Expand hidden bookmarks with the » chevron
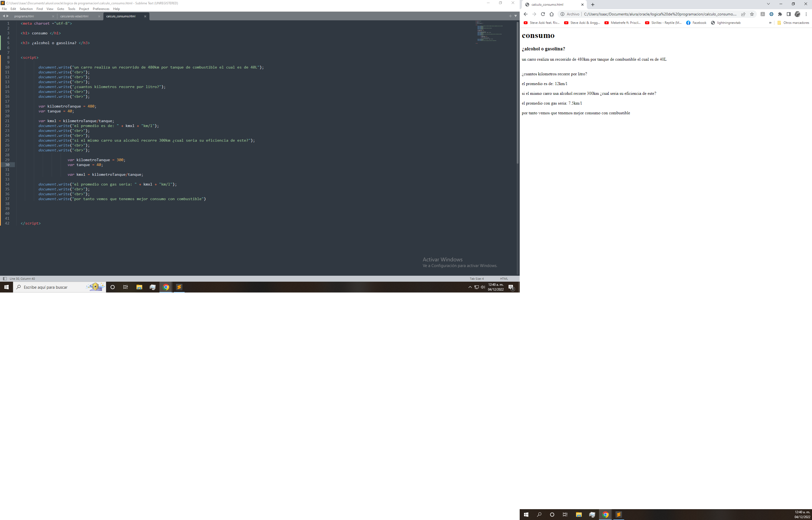 pos(770,23)
